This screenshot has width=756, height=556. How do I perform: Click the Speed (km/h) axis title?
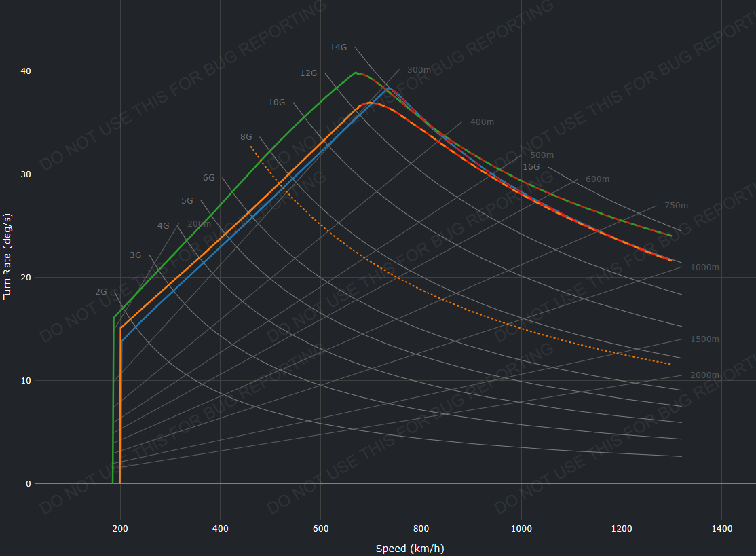(x=410, y=549)
